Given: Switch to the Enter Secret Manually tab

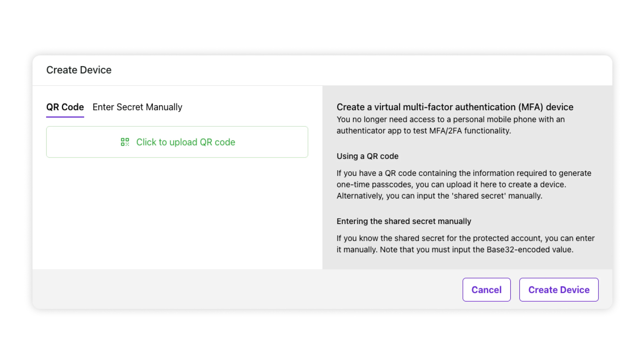Looking at the screenshot, I should coord(137,107).
